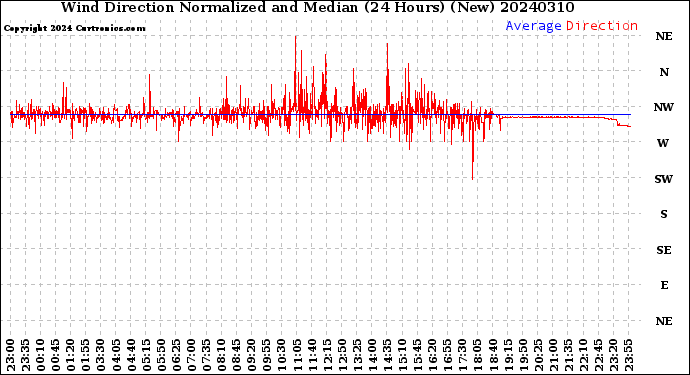Click the 03:30 time axis label
The image size is (690, 375).
click(101, 356)
